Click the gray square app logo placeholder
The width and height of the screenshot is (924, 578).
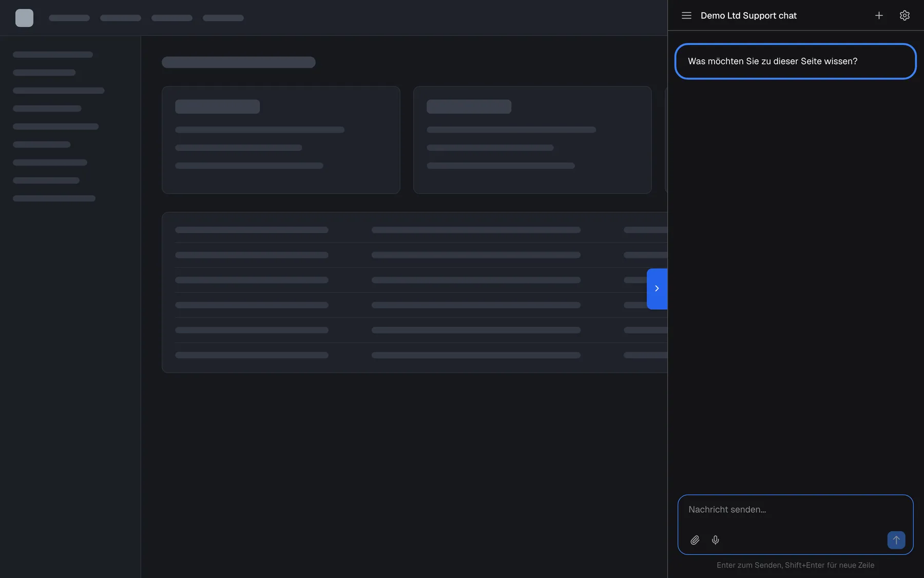click(x=24, y=18)
